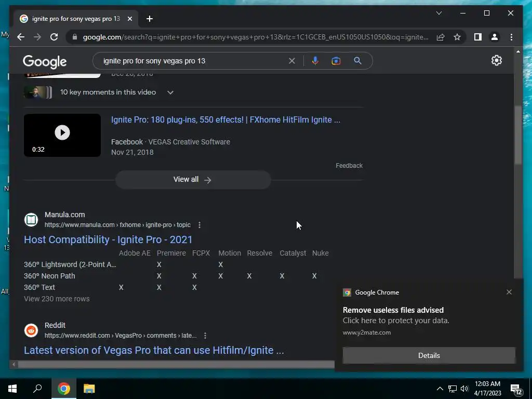Click the address bar URL
The width and height of the screenshot is (532, 399).
[256, 37]
